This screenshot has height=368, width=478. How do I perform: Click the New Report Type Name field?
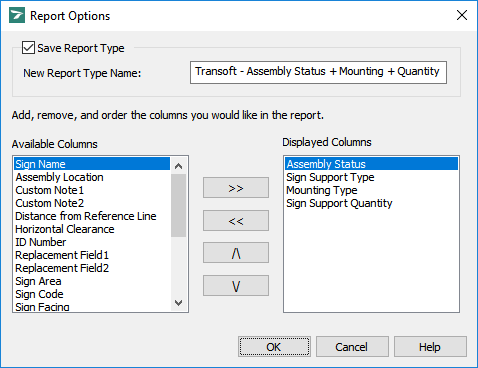pyautogui.click(x=318, y=72)
